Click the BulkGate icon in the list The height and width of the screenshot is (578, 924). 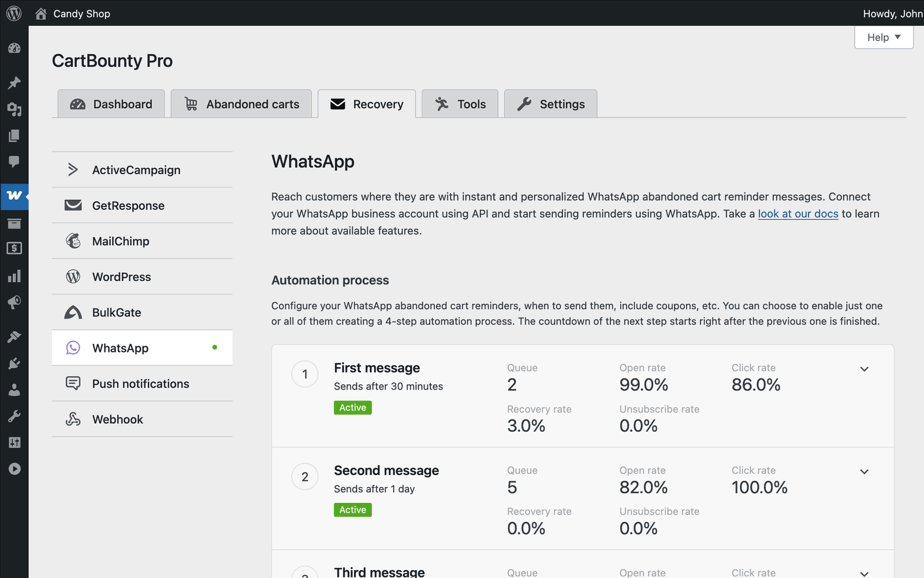point(73,312)
